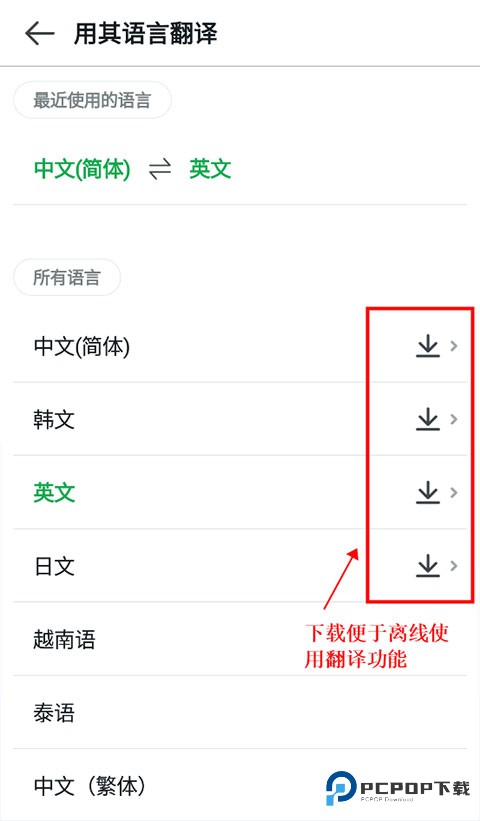Tap the 最近使用的语言 section label

coord(92,100)
